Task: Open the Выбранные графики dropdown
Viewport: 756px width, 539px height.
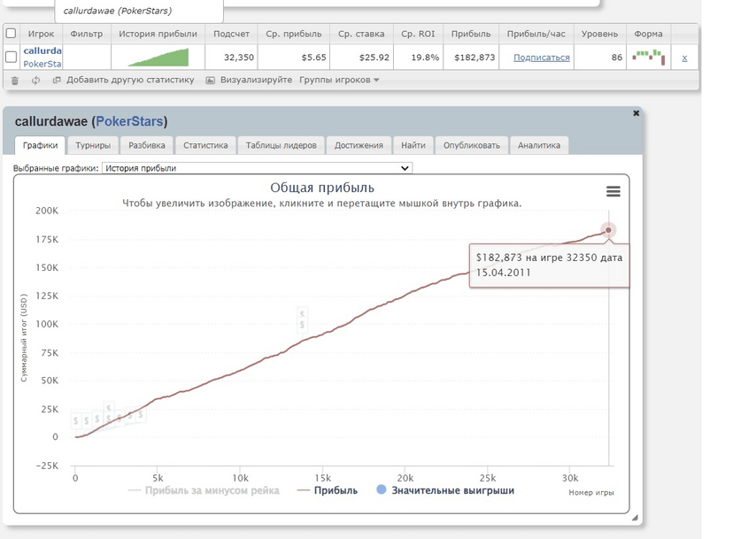Action: point(257,168)
